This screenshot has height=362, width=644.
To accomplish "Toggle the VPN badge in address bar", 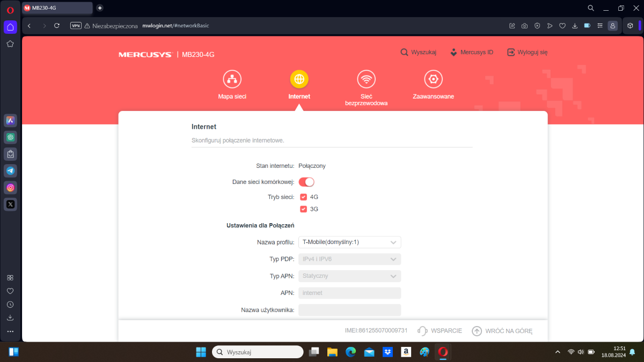I will coord(76,25).
